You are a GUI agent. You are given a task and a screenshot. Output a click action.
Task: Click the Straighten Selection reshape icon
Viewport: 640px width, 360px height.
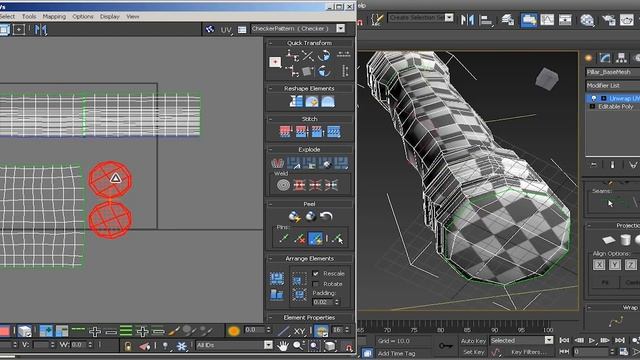tap(296, 101)
